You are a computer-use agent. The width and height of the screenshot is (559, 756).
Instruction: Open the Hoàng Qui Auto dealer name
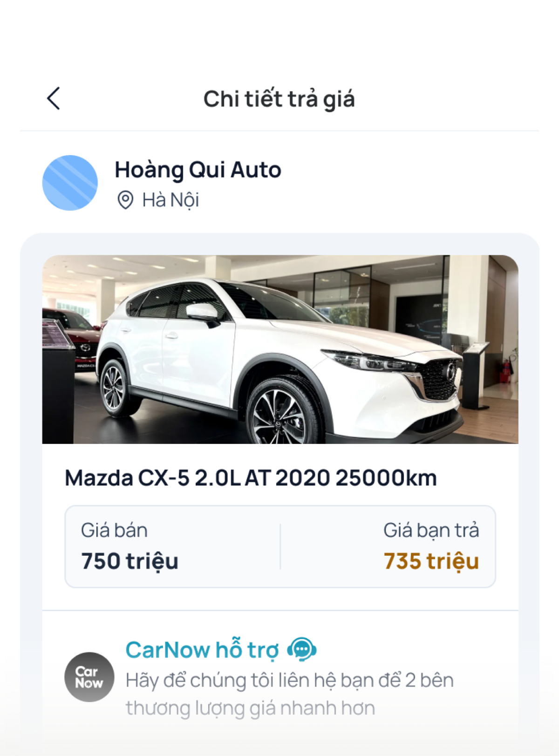pyautogui.click(x=198, y=170)
